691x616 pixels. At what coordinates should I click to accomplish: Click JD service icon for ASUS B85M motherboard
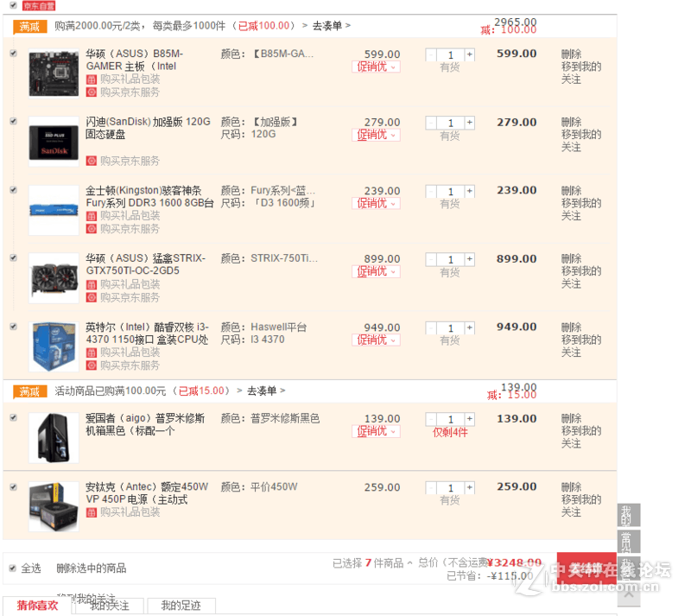pos(92,92)
